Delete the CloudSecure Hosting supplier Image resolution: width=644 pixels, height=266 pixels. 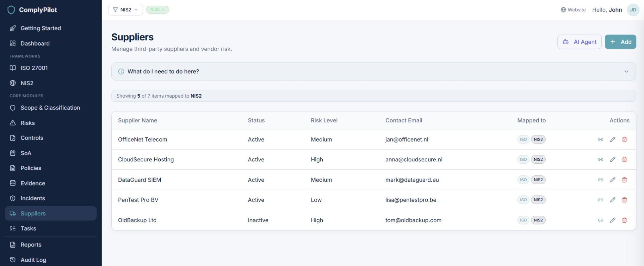(624, 160)
